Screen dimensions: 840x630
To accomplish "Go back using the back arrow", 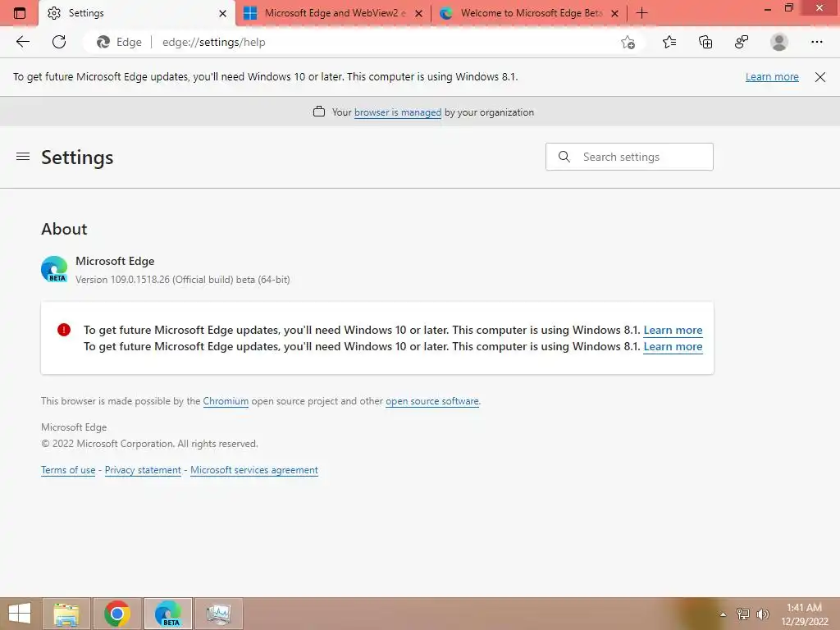I will point(22,42).
